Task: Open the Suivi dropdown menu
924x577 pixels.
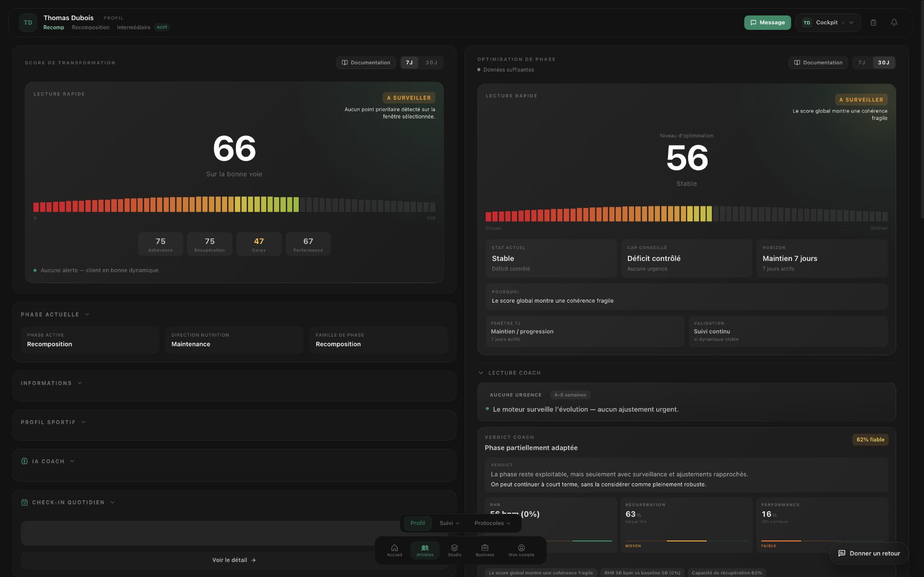Action: (449, 523)
